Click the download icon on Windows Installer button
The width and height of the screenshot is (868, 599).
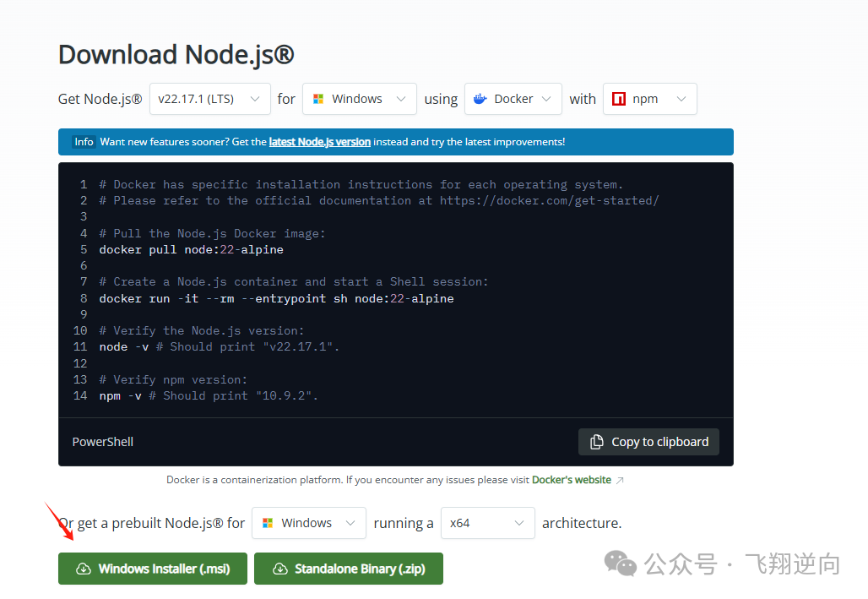[x=84, y=569]
